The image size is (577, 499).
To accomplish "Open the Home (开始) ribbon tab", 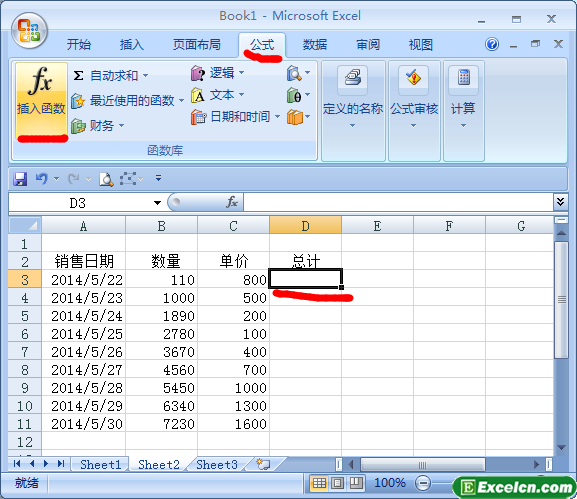I will 79,45.
